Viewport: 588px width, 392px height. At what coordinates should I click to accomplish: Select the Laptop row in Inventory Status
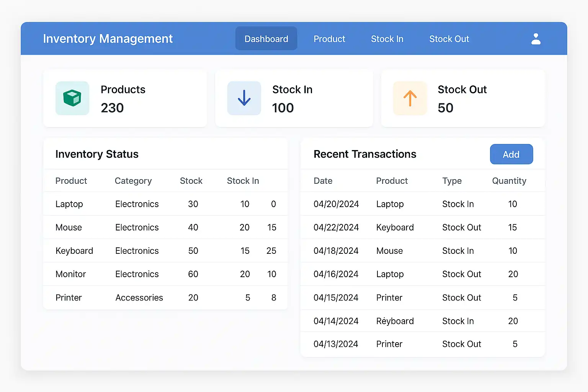[69, 204]
